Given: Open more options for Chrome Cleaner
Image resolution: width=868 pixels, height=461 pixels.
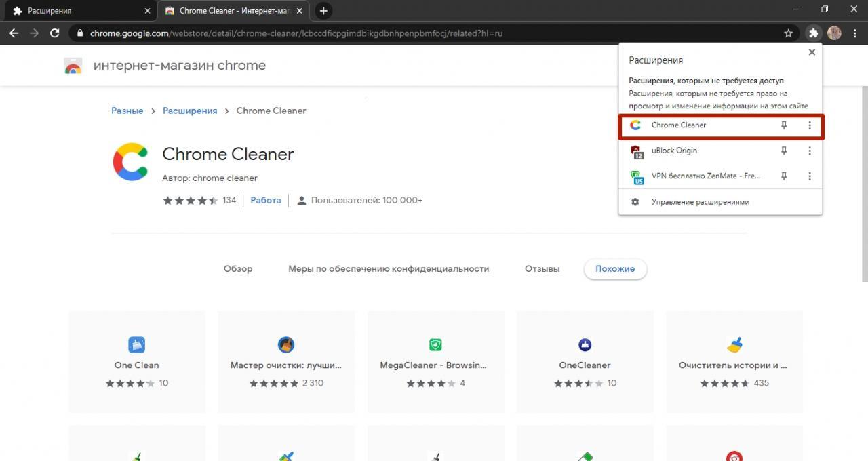Looking at the screenshot, I should (809, 125).
